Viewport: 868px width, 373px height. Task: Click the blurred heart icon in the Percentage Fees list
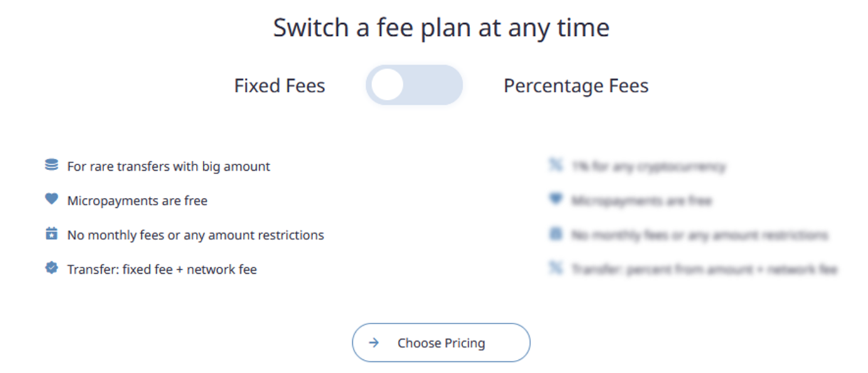tap(555, 200)
